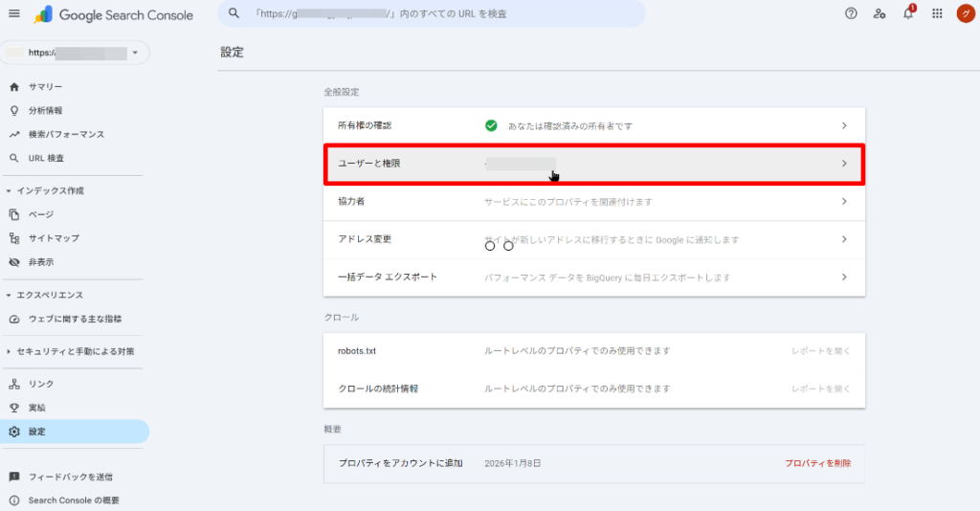Open the Google apps grid

pyautogui.click(x=937, y=13)
